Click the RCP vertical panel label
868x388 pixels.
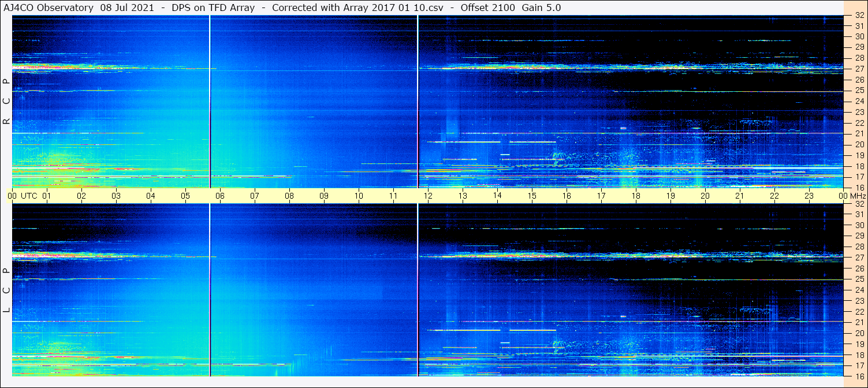(x=6, y=102)
